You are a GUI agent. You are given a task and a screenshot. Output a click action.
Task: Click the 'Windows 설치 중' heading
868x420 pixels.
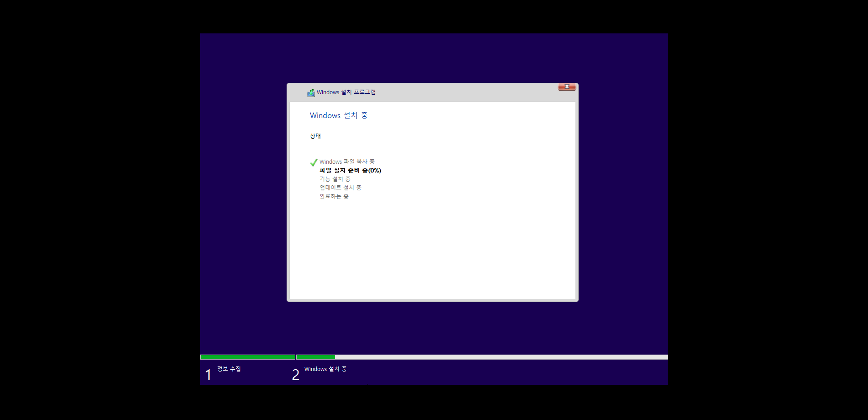tap(339, 115)
